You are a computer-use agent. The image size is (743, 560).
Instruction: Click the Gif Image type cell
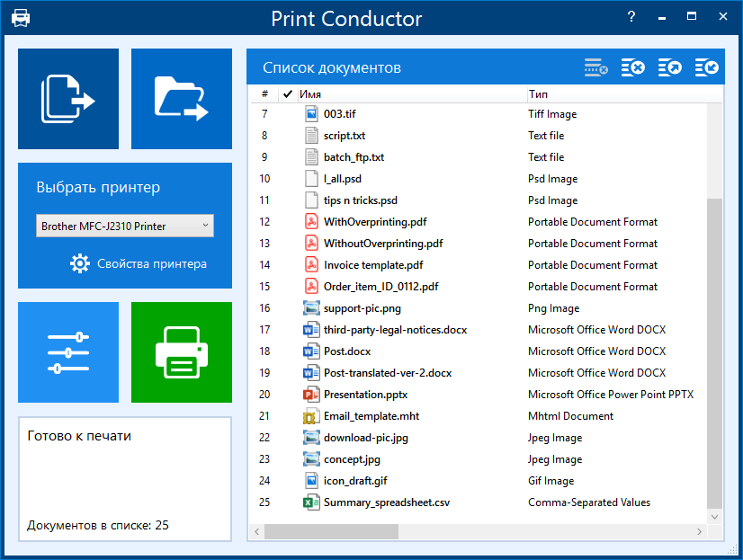click(x=551, y=481)
